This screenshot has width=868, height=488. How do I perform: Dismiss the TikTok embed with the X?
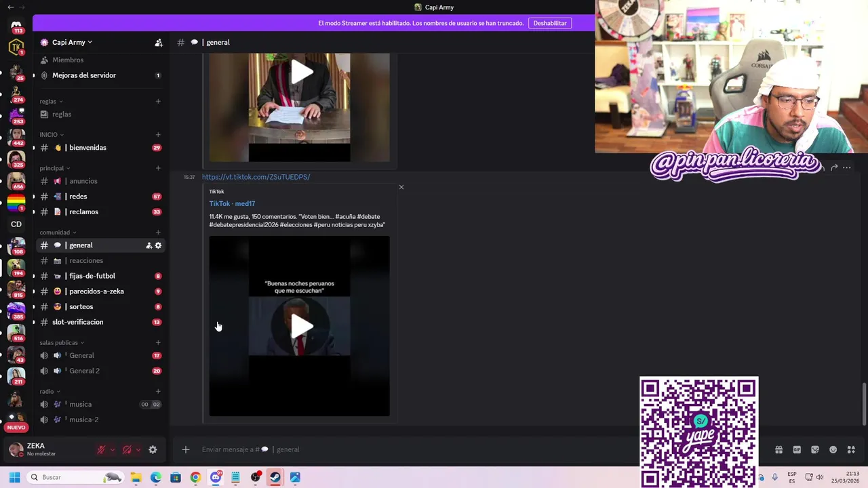pyautogui.click(x=401, y=187)
